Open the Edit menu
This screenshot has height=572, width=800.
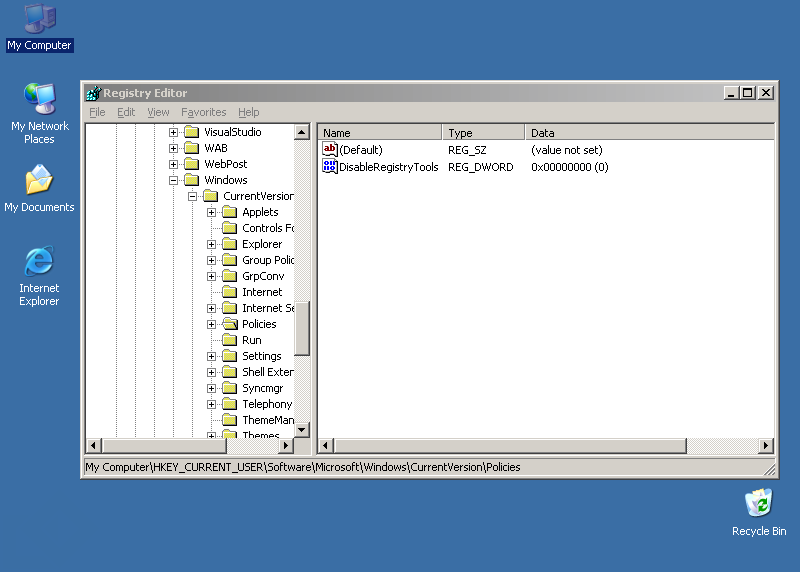[126, 112]
